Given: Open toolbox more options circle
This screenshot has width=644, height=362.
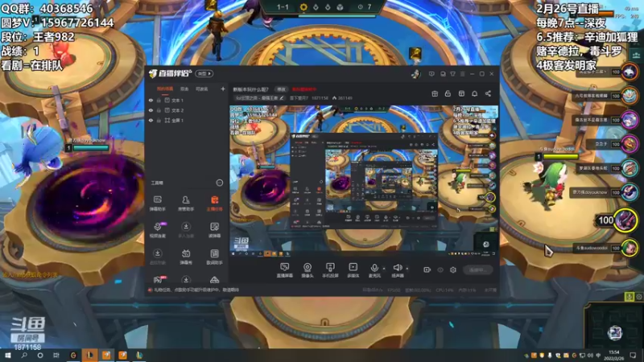Looking at the screenshot, I should [219, 183].
